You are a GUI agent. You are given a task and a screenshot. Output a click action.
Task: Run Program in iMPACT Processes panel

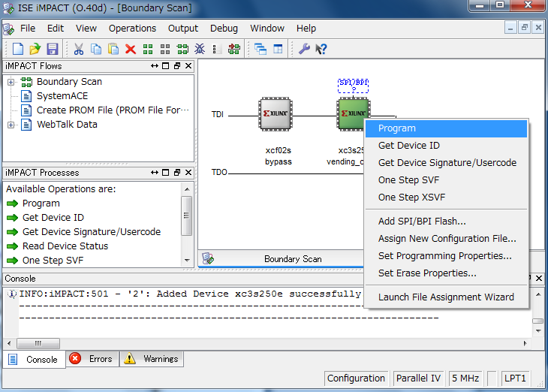41,204
